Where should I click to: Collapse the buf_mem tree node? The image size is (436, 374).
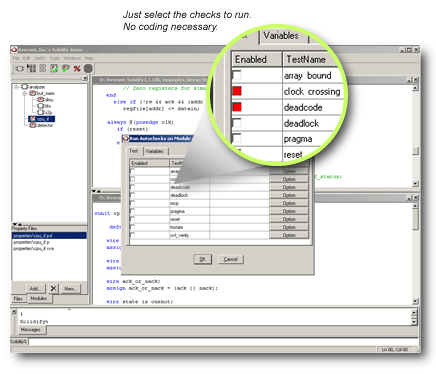(x=25, y=93)
